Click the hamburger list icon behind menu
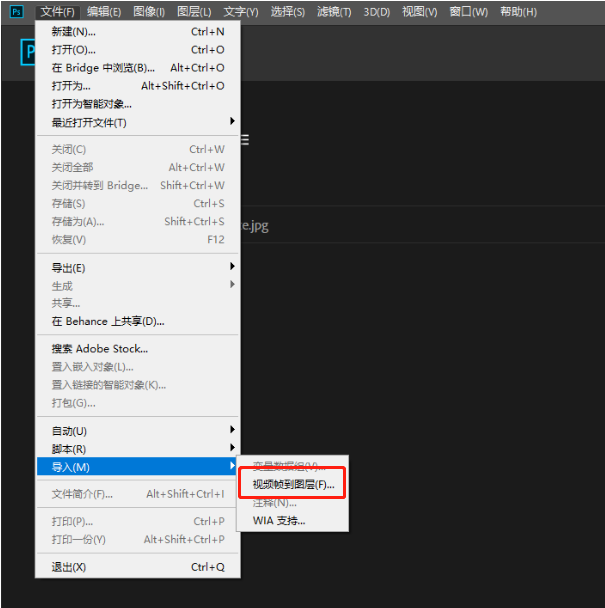This screenshot has width=605, height=608. pos(245,140)
